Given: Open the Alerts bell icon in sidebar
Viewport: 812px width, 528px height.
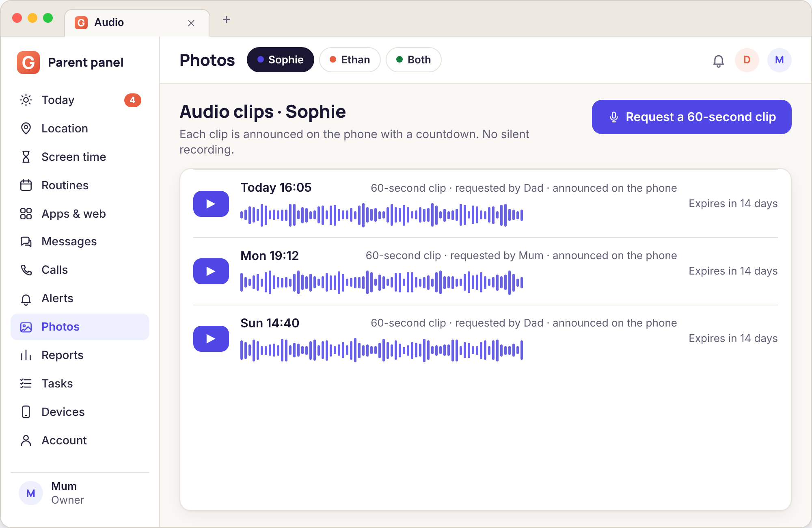Looking at the screenshot, I should point(26,299).
